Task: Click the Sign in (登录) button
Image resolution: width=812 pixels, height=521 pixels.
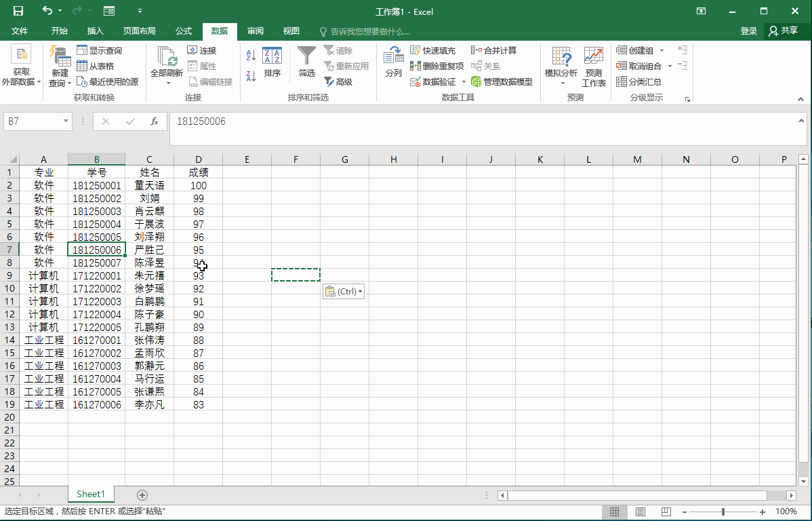Action: coord(748,31)
